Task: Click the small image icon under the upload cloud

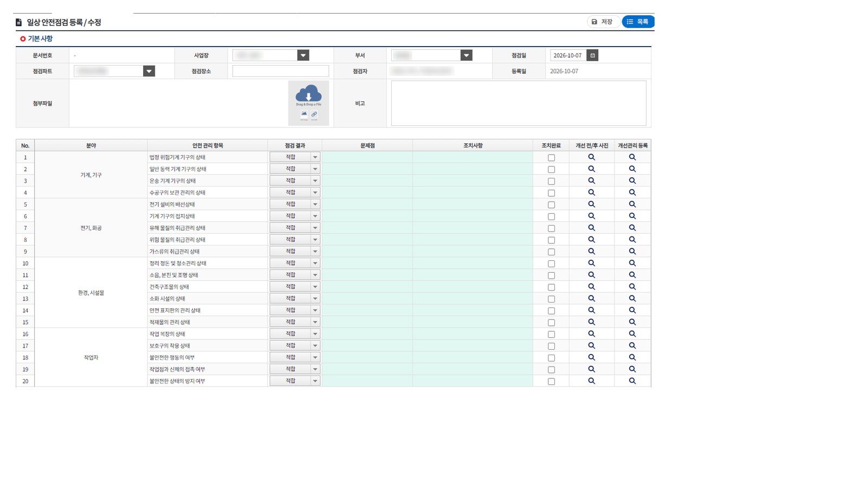Action: 304,114
